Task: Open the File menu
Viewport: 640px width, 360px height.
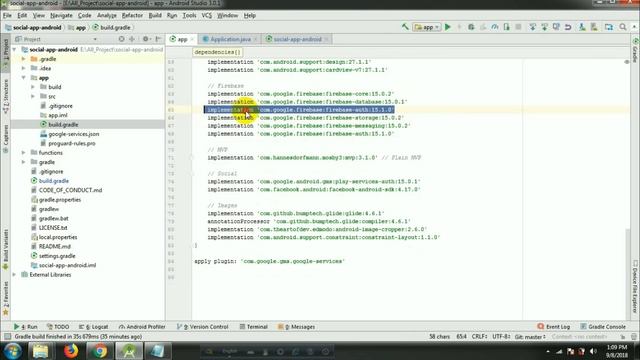Action: tap(7, 16)
